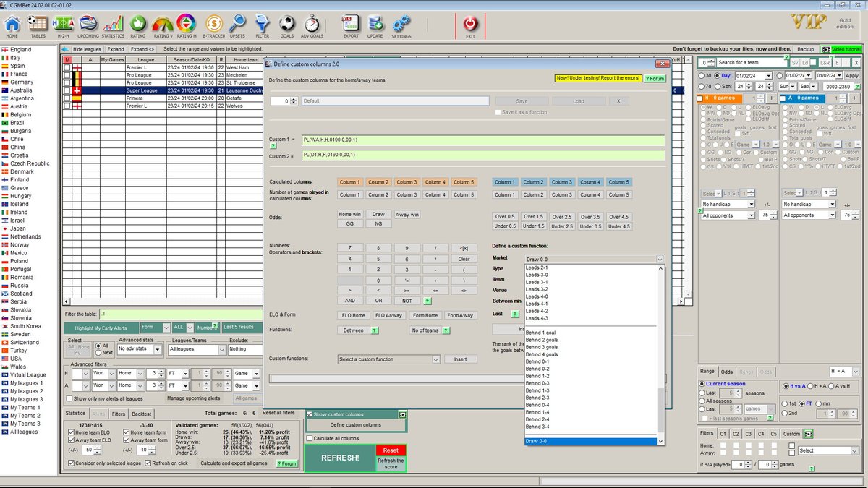868x488 pixels.
Task: Click the help icon beside the Between button
Action: 375,330
